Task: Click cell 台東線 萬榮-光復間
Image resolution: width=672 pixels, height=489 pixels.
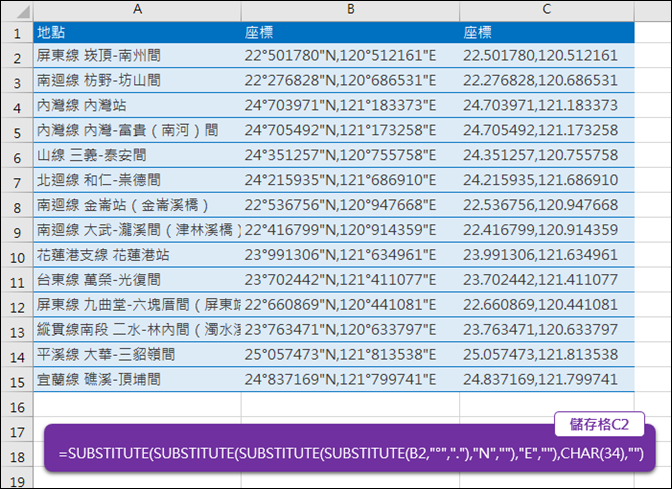Action: (x=137, y=279)
